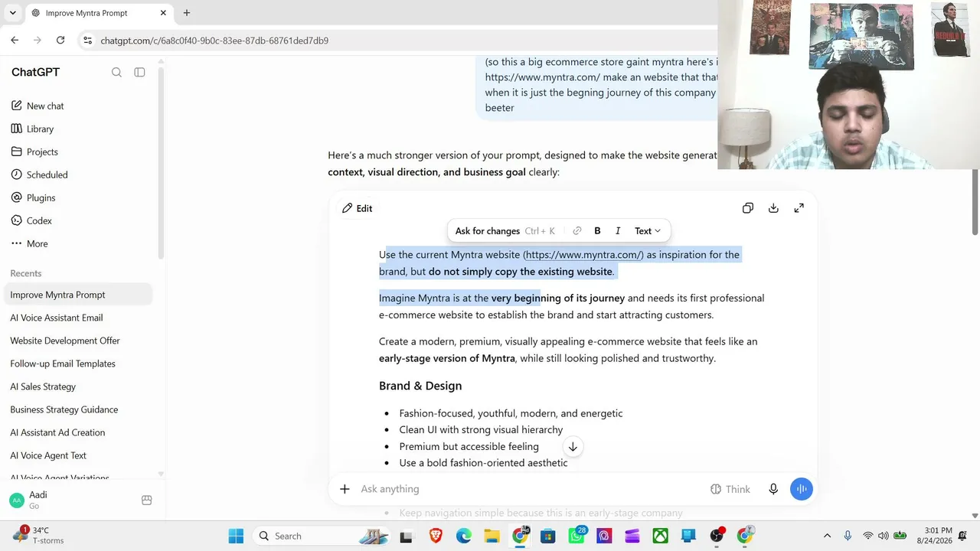Click the system tray volume icon
The width and height of the screenshot is (980, 551).
(884, 536)
